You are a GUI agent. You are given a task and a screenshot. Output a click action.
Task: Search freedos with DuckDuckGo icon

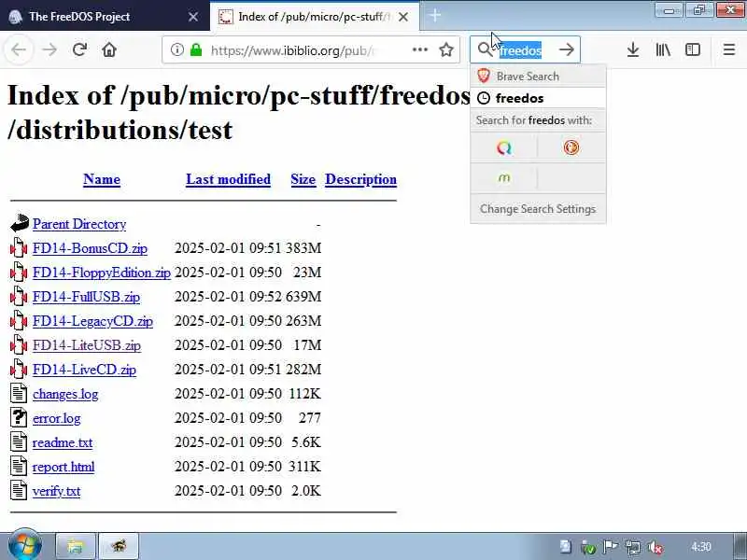[571, 147]
